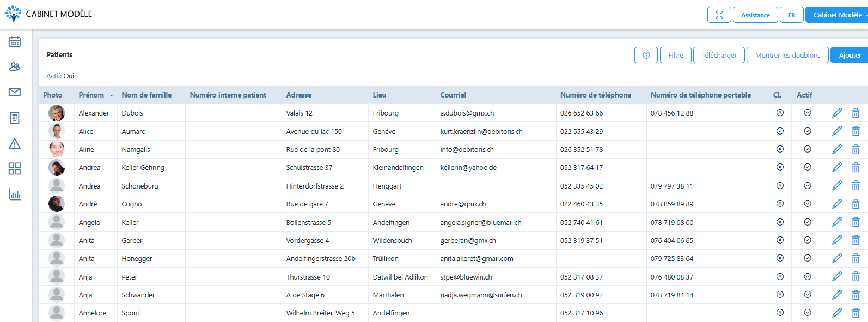
Task: Edit patient Anita Gerber
Action: 837,240
